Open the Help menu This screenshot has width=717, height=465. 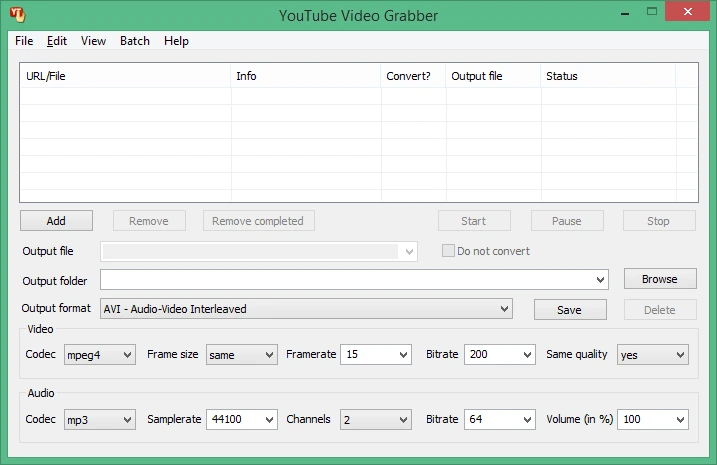177,41
